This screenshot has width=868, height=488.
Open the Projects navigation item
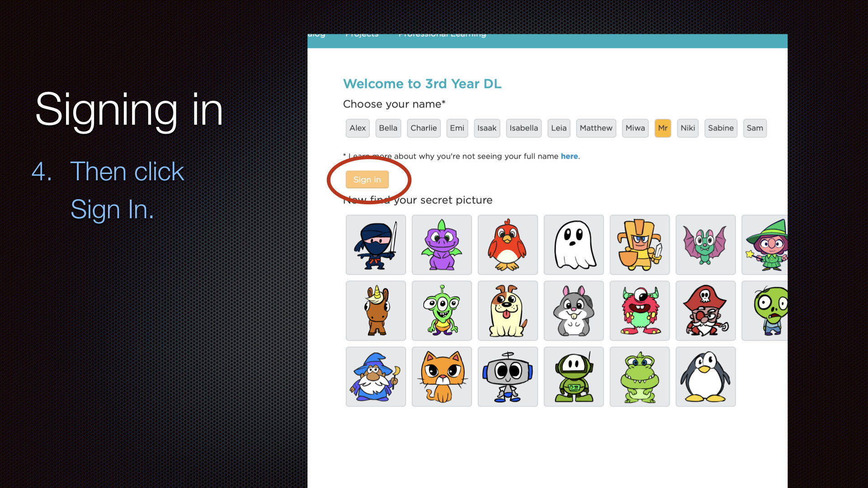362,35
